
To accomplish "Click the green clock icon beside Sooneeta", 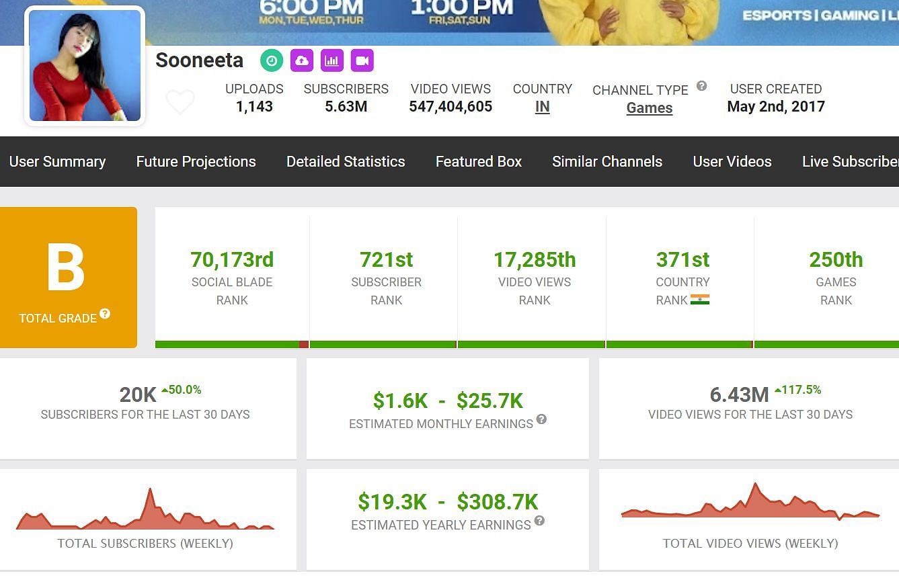I will click(272, 60).
